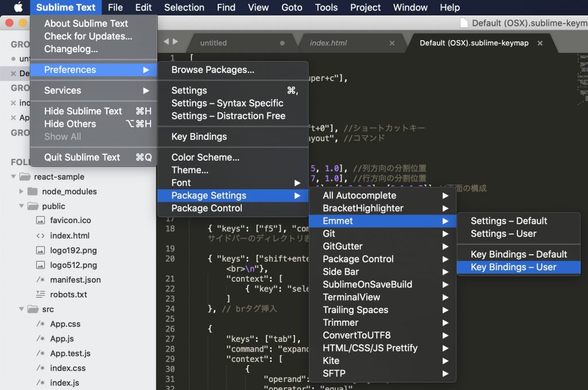
Task: Select Emmet Key Bindings – Default
Action: (519, 255)
